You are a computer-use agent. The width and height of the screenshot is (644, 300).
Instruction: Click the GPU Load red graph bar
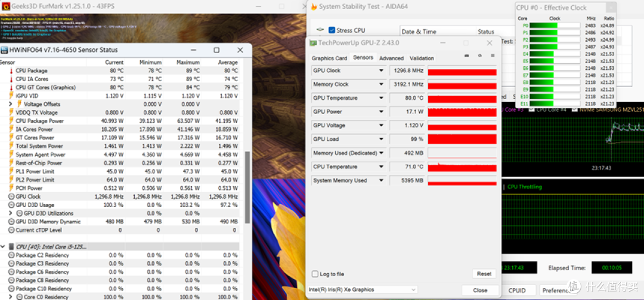(x=462, y=140)
